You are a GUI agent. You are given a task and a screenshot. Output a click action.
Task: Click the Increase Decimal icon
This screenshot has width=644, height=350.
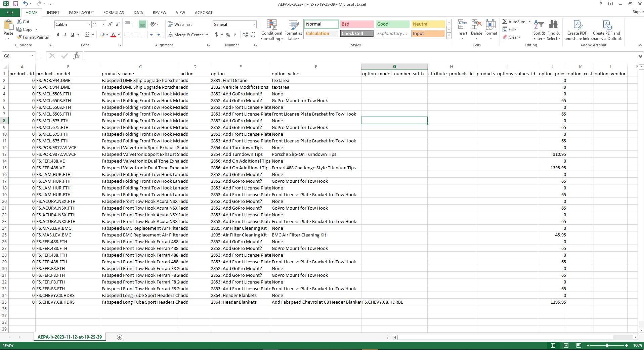pos(245,35)
